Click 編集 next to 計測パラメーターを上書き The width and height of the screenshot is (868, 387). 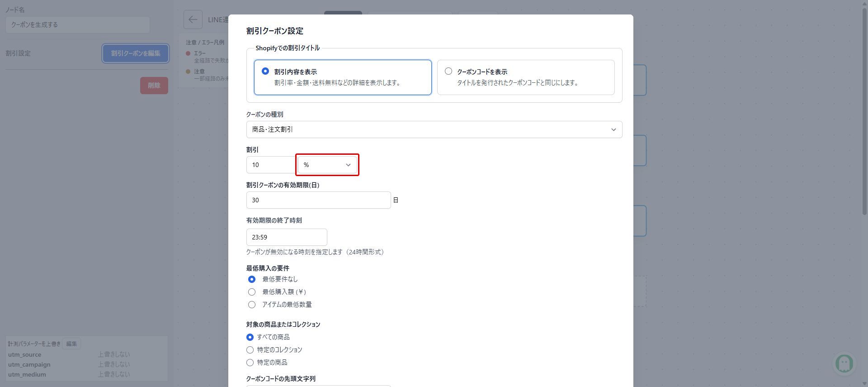coord(71,344)
